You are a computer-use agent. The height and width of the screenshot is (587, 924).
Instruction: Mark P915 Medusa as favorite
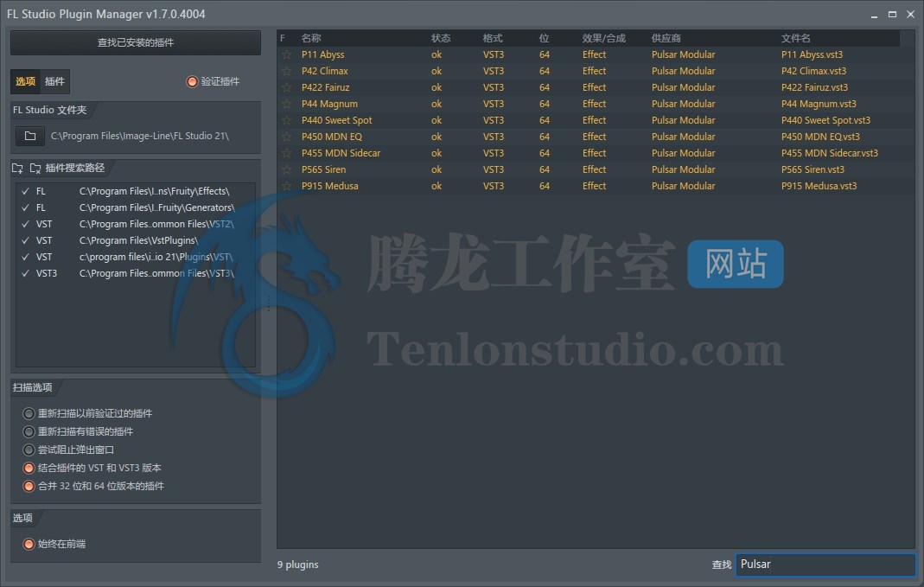286,186
